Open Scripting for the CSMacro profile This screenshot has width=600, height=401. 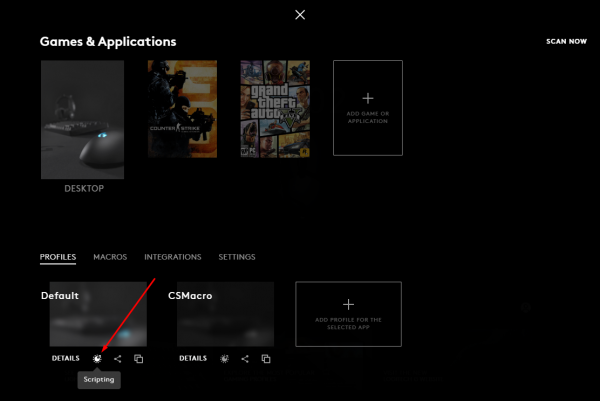[224, 358]
